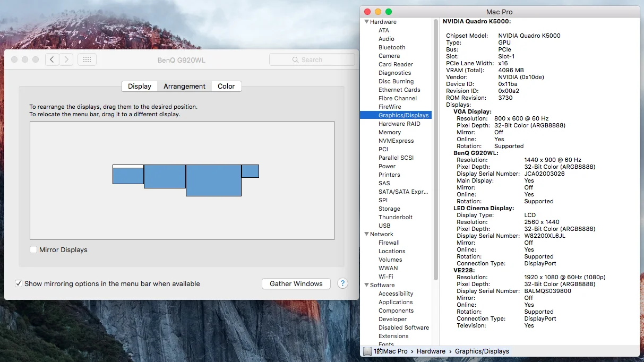Select Developer under Software
The height and width of the screenshot is (362, 644).
pos(393,319)
